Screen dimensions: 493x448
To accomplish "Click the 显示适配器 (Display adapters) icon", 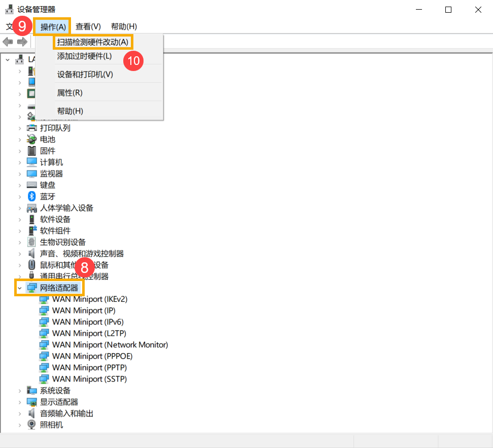I will [31, 402].
